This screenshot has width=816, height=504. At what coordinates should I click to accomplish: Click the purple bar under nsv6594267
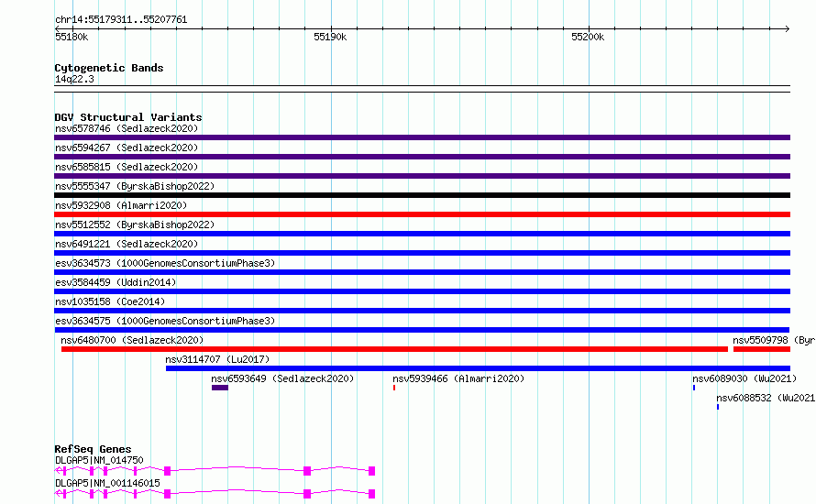(422, 157)
